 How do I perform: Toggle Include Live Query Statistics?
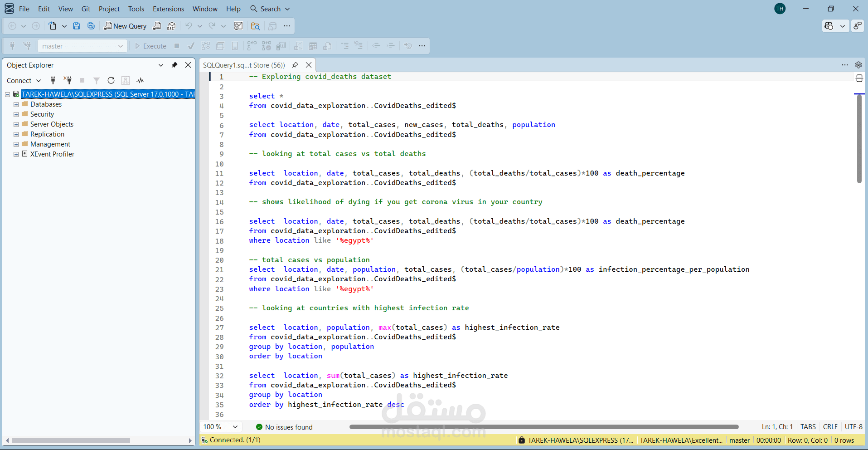267,46
